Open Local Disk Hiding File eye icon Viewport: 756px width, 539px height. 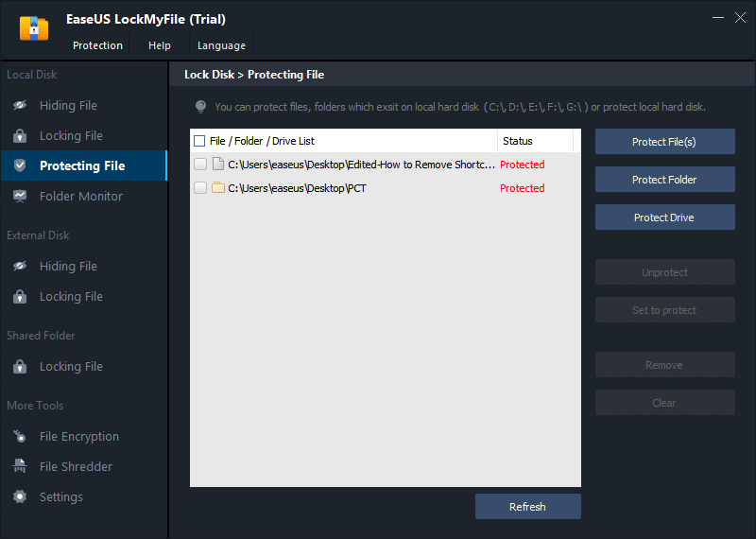click(20, 105)
